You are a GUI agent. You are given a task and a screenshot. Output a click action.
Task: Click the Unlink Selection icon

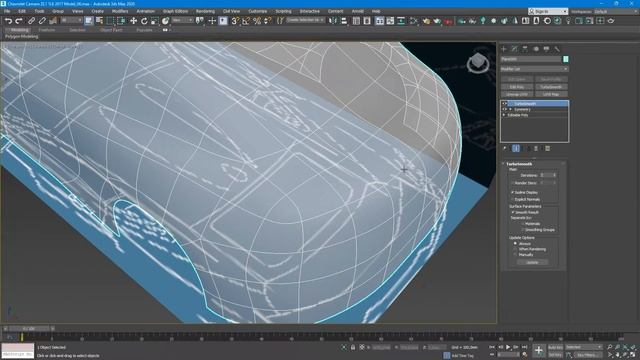[42, 21]
